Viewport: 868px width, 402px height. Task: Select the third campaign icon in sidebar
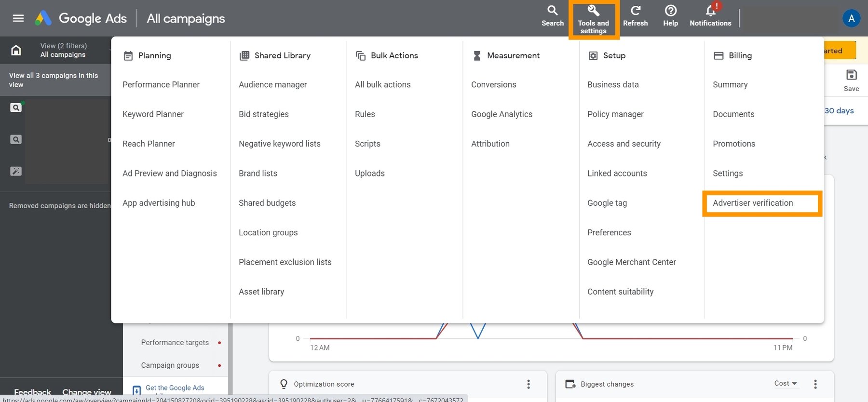(x=16, y=171)
